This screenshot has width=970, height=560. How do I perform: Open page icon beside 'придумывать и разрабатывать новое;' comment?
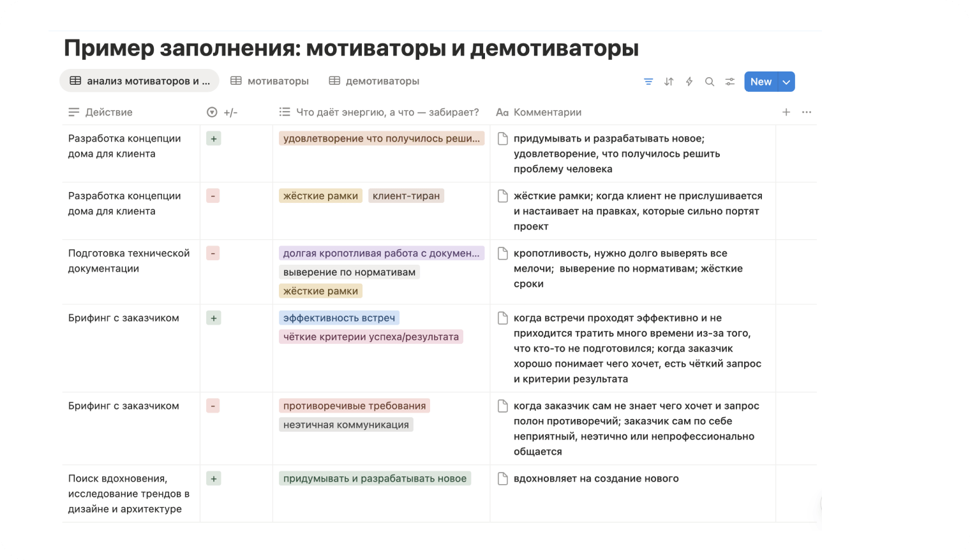(503, 138)
